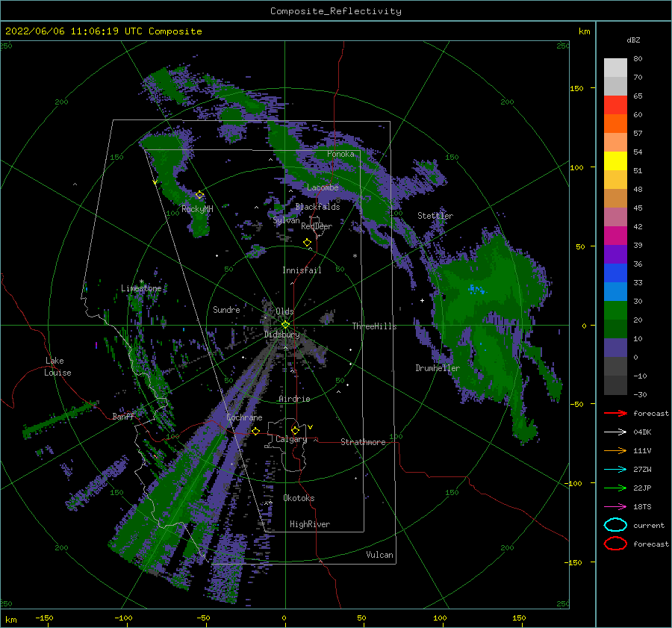Viewport: 672px width, 628px height.
Task: Click the Lacombe label
Action: (x=323, y=187)
